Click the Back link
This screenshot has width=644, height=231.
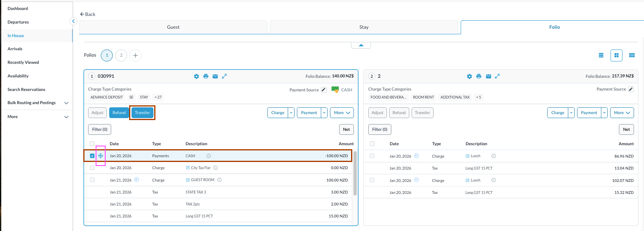click(88, 14)
